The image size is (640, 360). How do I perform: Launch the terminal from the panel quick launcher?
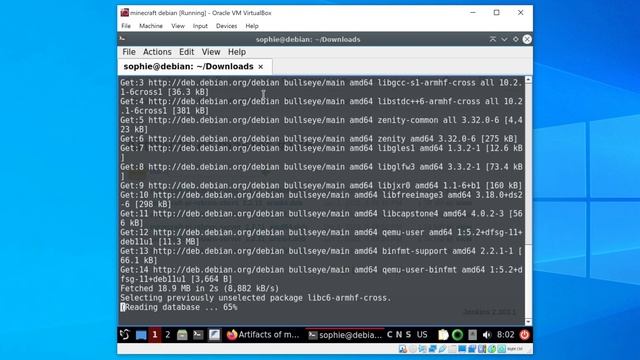[198, 335]
